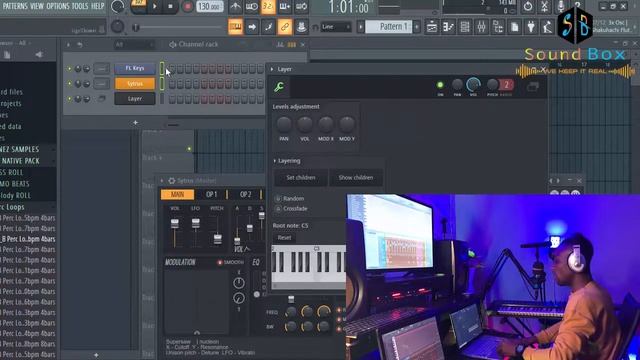This screenshot has height=360, width=640.
Task: Open the Playlist view icon
Action: coord(432,27)
